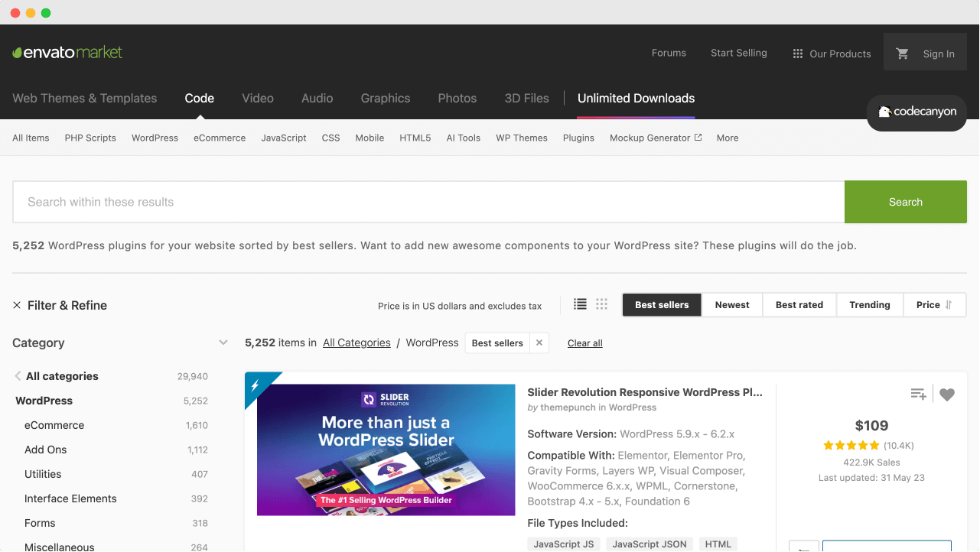The height and width of the screenshot is (552, 980).
Task: Open Web Themes & Templates tab
Action: coord(85,99)
